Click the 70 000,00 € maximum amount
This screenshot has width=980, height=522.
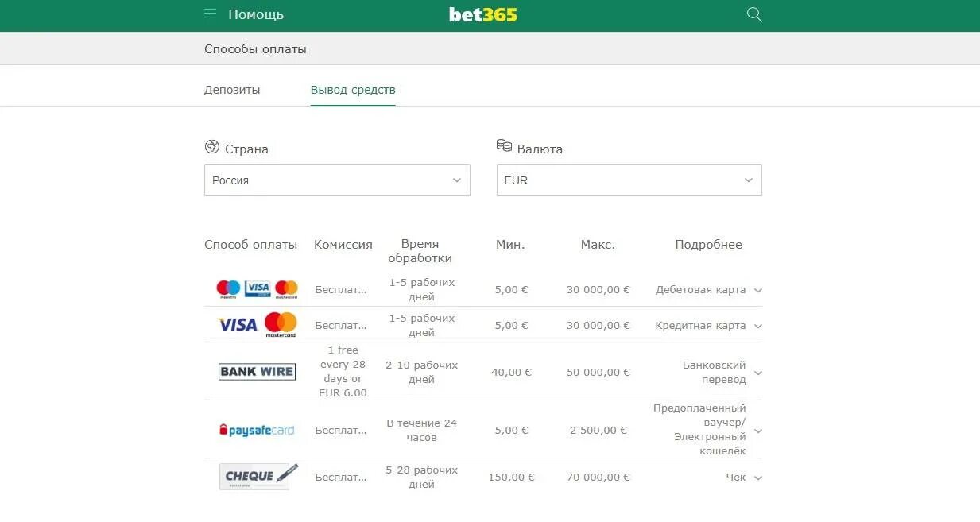click(598, 478)
